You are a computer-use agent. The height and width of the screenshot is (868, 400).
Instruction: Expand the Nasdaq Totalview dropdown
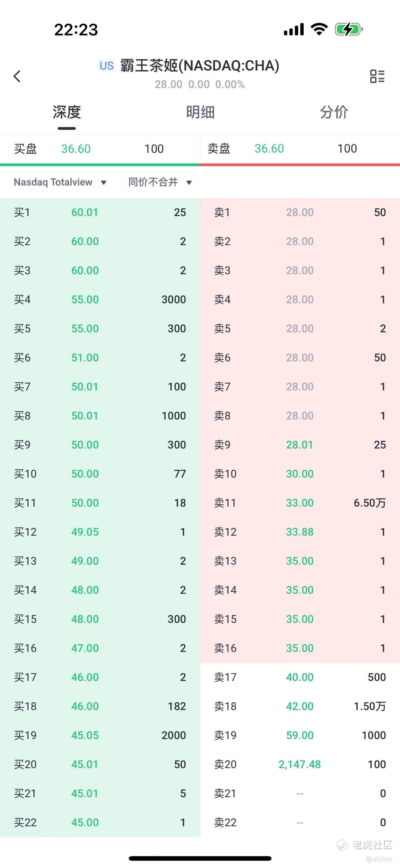pos(60,182)
